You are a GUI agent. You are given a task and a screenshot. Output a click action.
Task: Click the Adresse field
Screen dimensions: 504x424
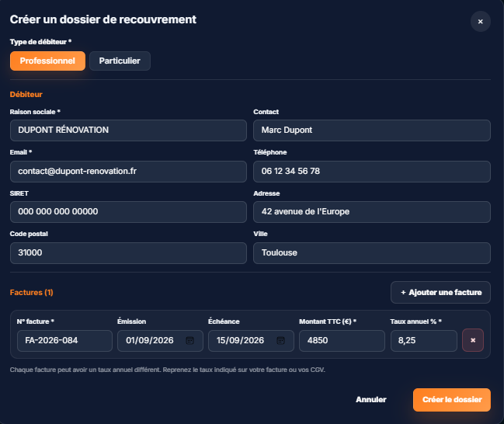coord(372,212)
